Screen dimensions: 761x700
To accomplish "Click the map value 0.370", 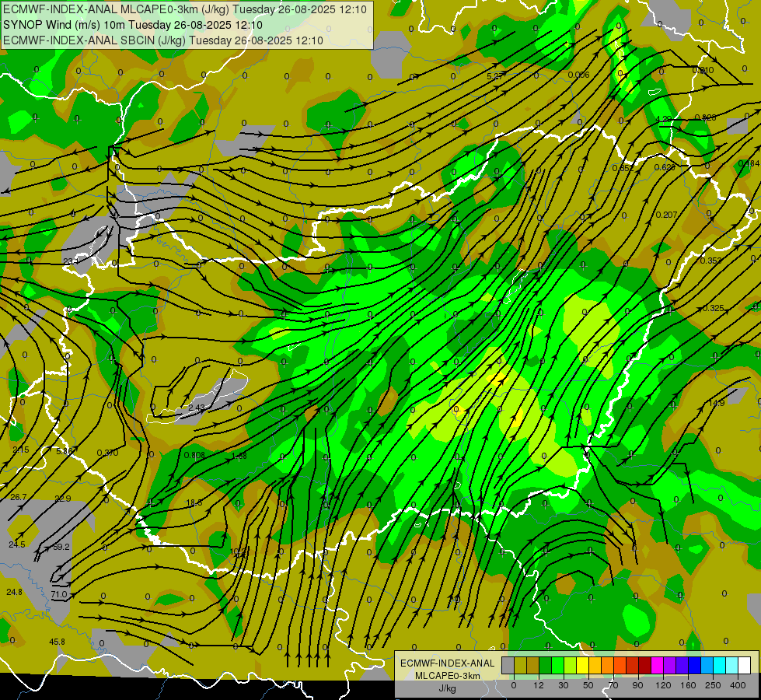I will [x=107, y=453].
